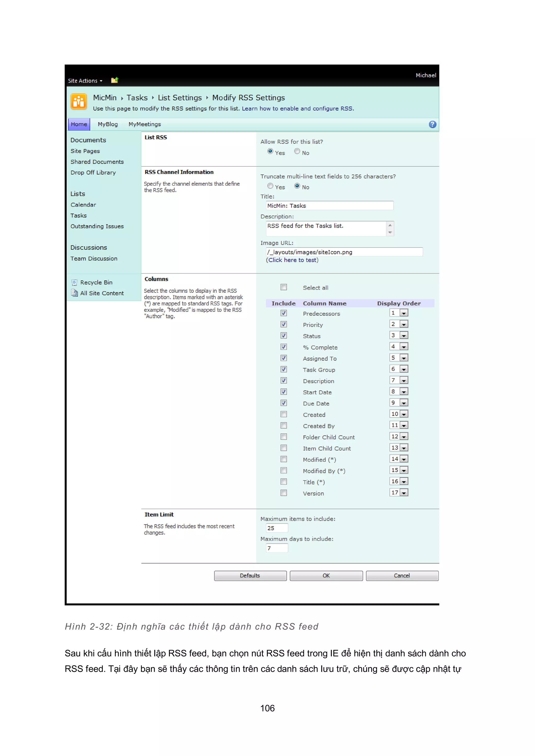Open display order dropdown for Version
Screen dimensions: 535x756
[399, 492]
